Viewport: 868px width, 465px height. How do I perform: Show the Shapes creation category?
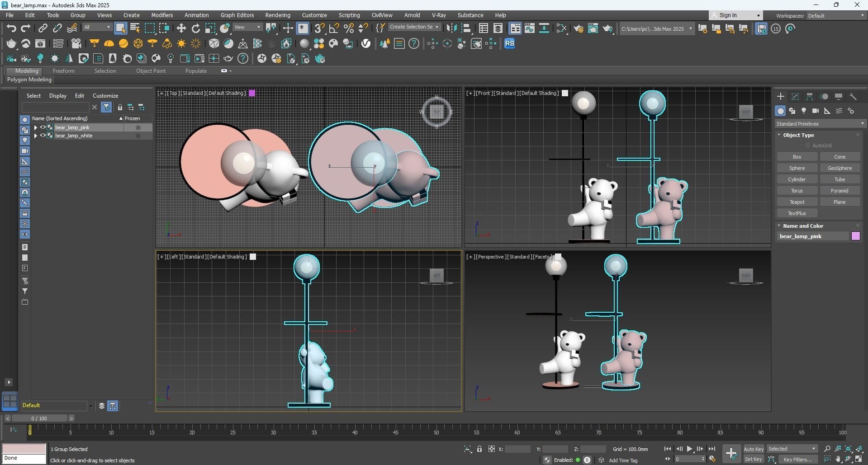click(792, 111)
